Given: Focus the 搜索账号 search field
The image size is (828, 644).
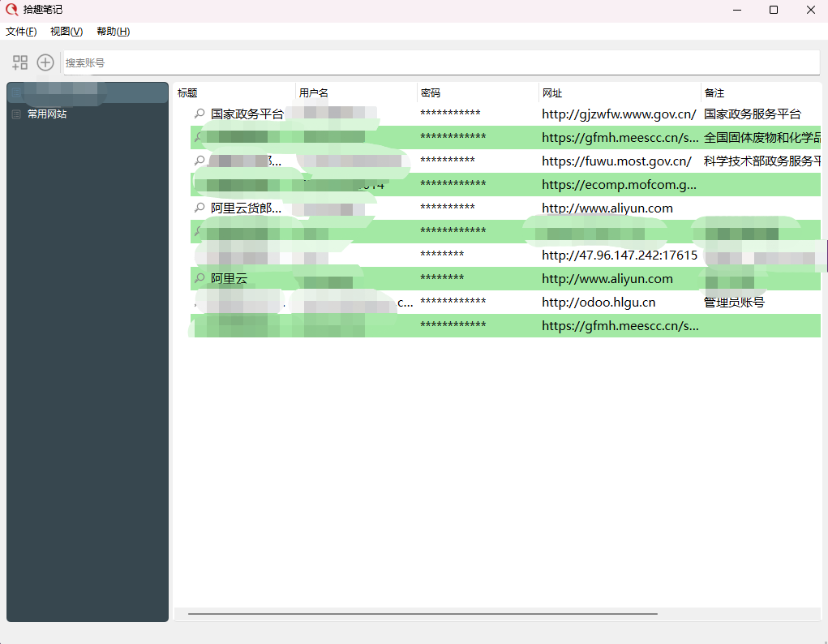Looking at the screenshot, I should tap(441, 63).
